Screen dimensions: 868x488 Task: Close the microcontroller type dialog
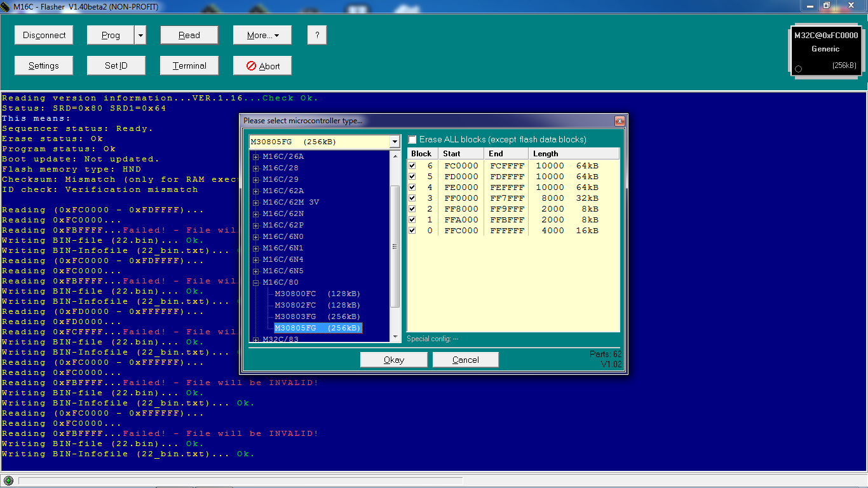click(x=619, y=121)
